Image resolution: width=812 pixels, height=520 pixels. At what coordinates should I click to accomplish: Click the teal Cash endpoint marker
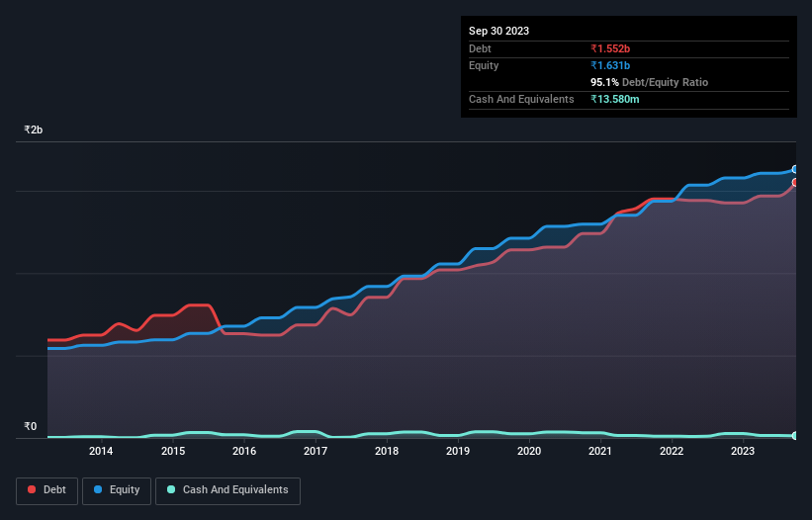[x=795, y=436]
